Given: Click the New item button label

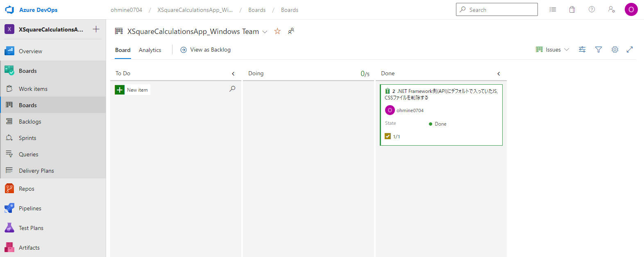Looking at the screenshot, I should tap(137, 90).
